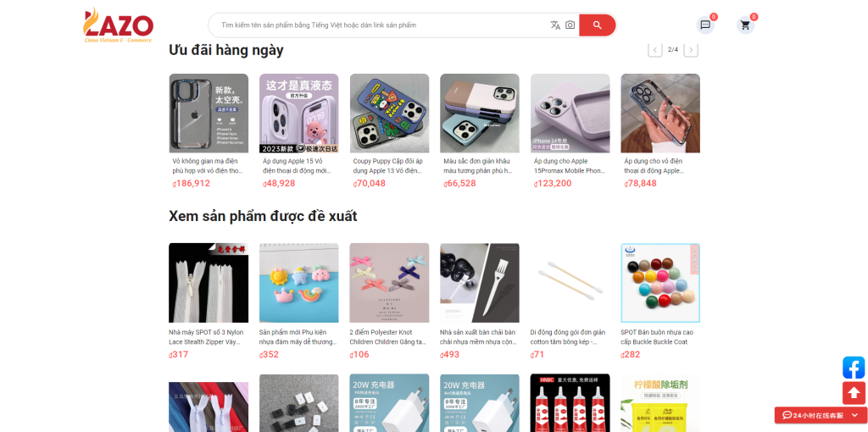The width and height of the screenshot is (868, 432).
Task: Go to previous page of daily deals
Action: click(655, 50)
